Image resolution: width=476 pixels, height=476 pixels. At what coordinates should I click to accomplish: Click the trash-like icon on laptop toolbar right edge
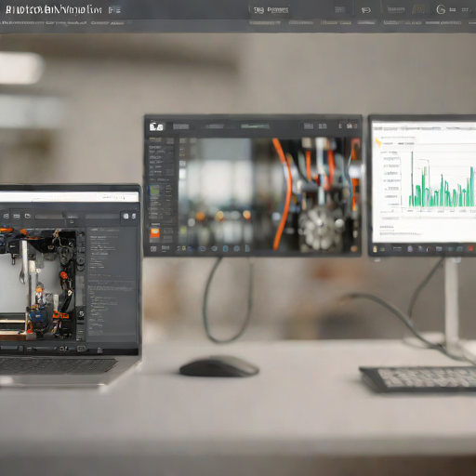click(134, 216)
